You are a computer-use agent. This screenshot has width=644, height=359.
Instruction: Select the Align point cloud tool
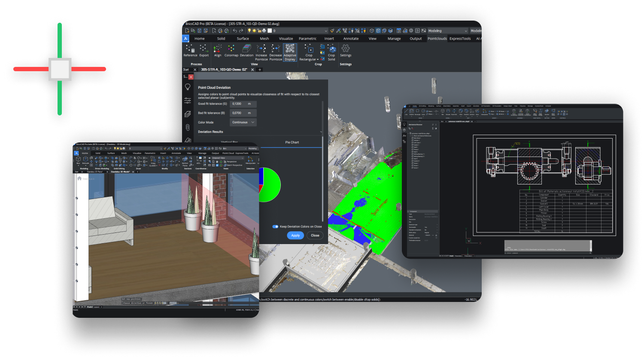(218, 51)
